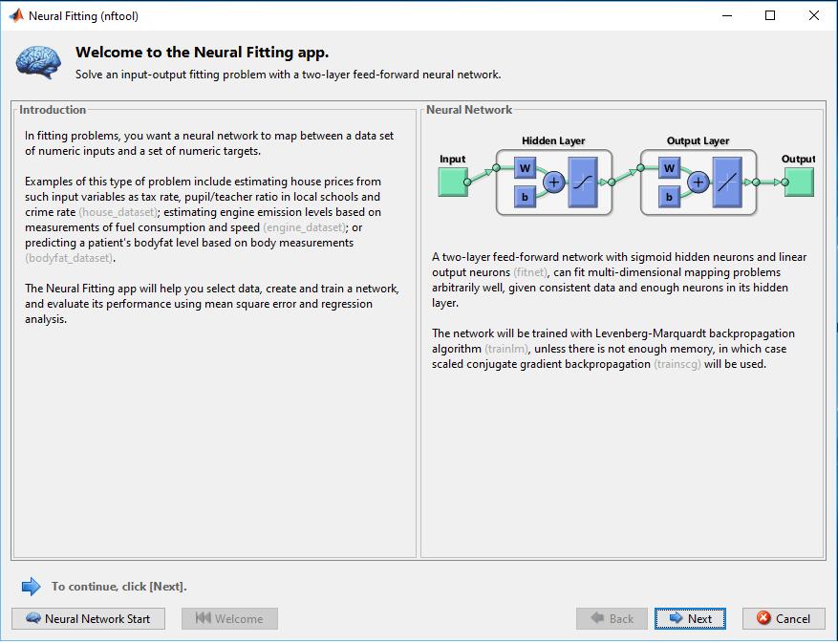
Task: Click 'Welcome to the Neural Fitting app.' heading
Action: pyautogui.click(x=202, y=52)
